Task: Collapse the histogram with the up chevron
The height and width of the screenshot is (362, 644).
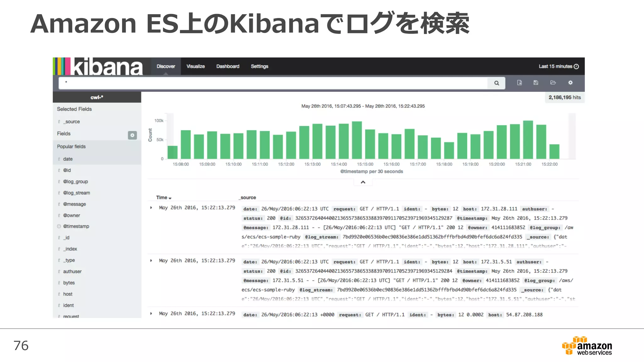Action: pos(363,182)
